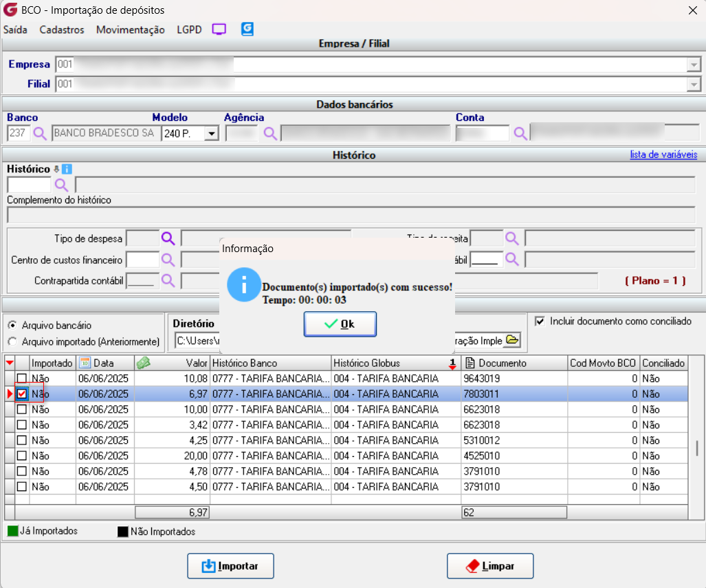
Task: Open magnifier below Tipo de receita
Action: tap(512, 259)
